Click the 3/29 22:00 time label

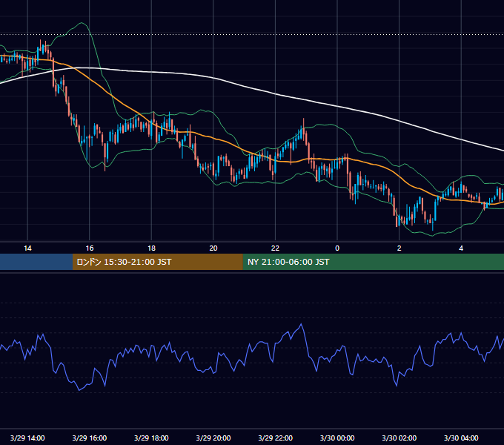coord(276,438)
